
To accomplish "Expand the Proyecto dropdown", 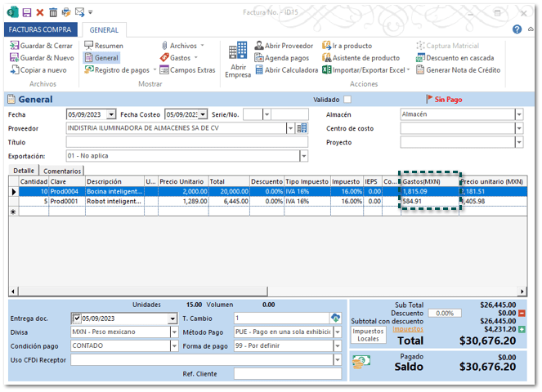I will click(519, 142).
